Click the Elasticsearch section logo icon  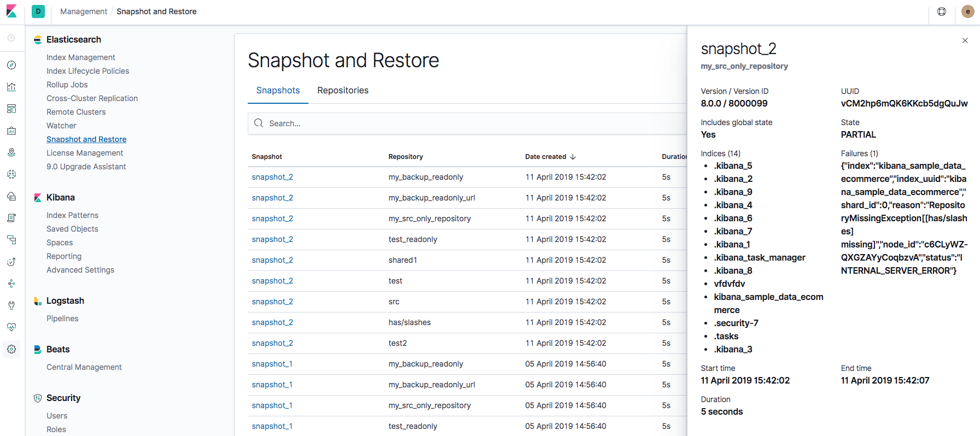point(38,40)
